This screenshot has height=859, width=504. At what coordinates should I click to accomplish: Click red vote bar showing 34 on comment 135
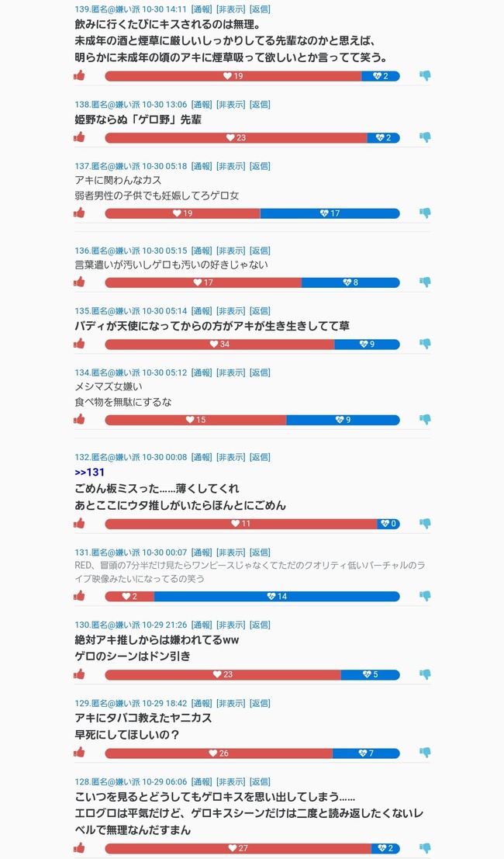(219, 345)
